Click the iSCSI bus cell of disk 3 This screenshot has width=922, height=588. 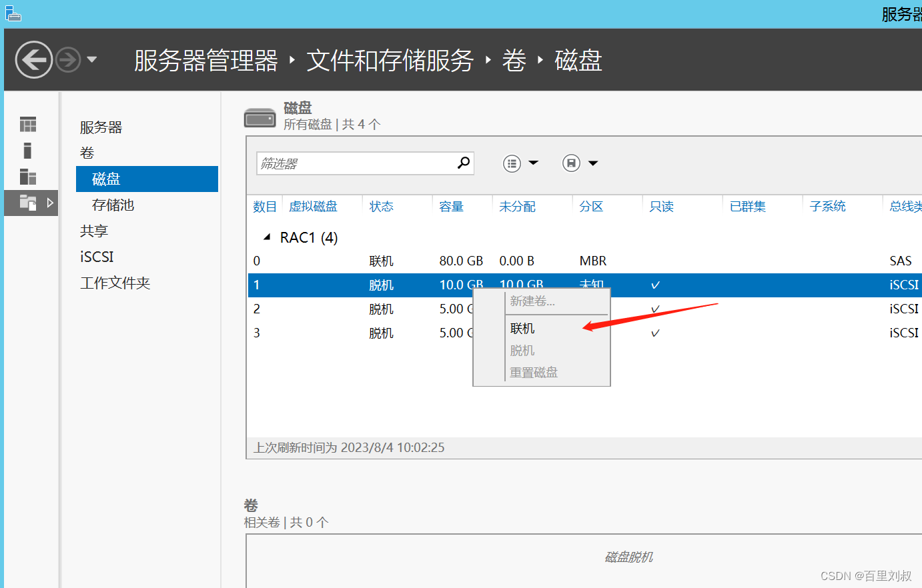[904, 333]
